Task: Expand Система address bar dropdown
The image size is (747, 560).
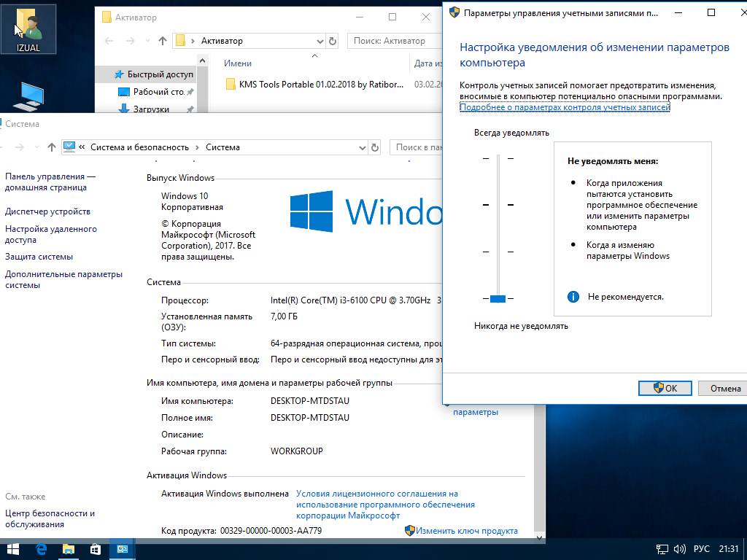Action: pyautogui.click(x=363, y=147)
